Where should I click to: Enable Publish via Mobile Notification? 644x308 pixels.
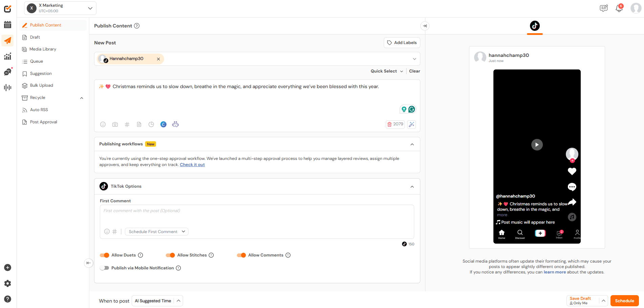coord(105,268)
